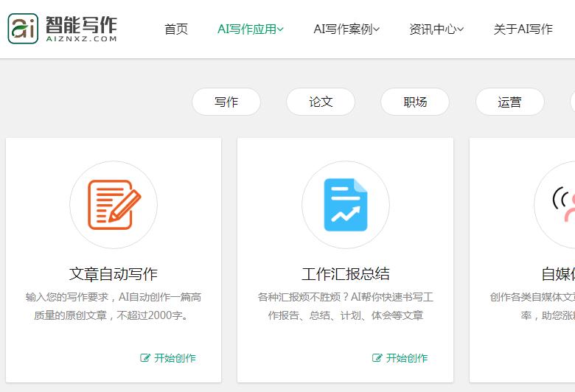Open the 关于AI写作 menu item

(x=523, y=29)
